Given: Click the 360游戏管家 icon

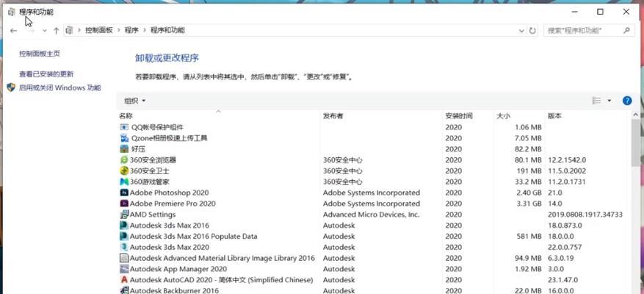Looking at the screenshot, I should (x=124, y=182).
